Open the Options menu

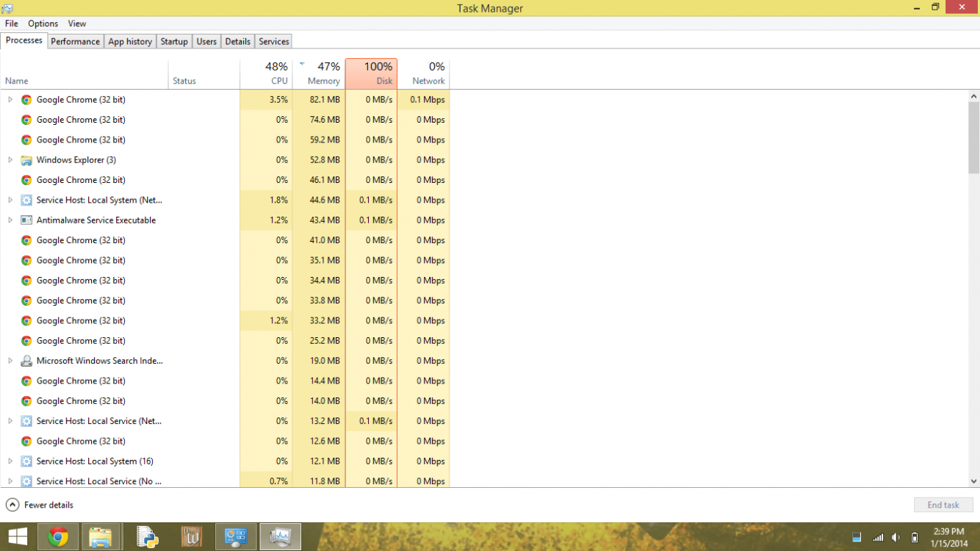[x=43, y=24]
